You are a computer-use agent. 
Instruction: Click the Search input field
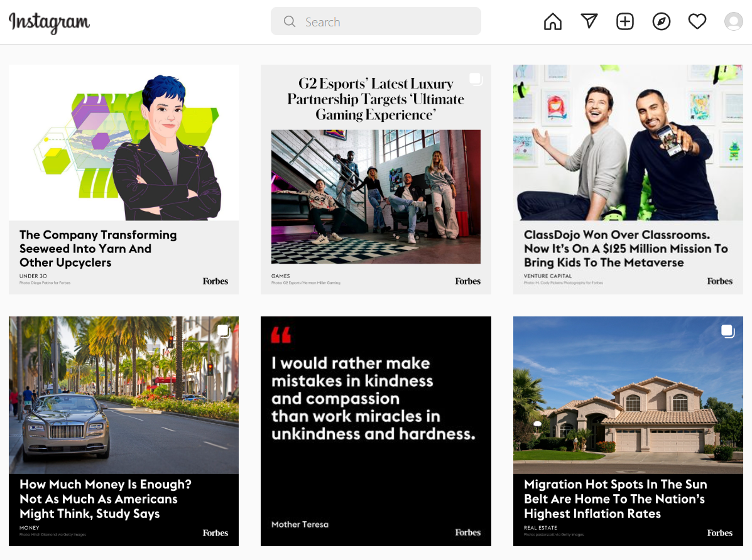(x=376, y=21)
